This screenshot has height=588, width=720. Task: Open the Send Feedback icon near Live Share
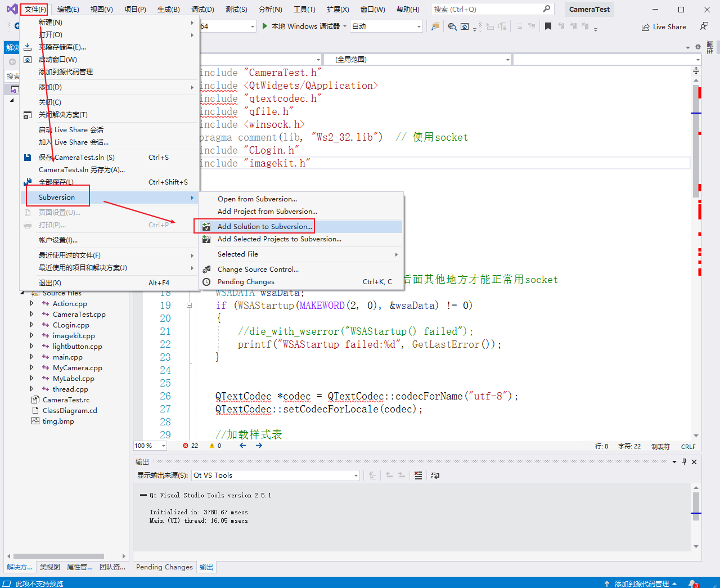(704, 26)
